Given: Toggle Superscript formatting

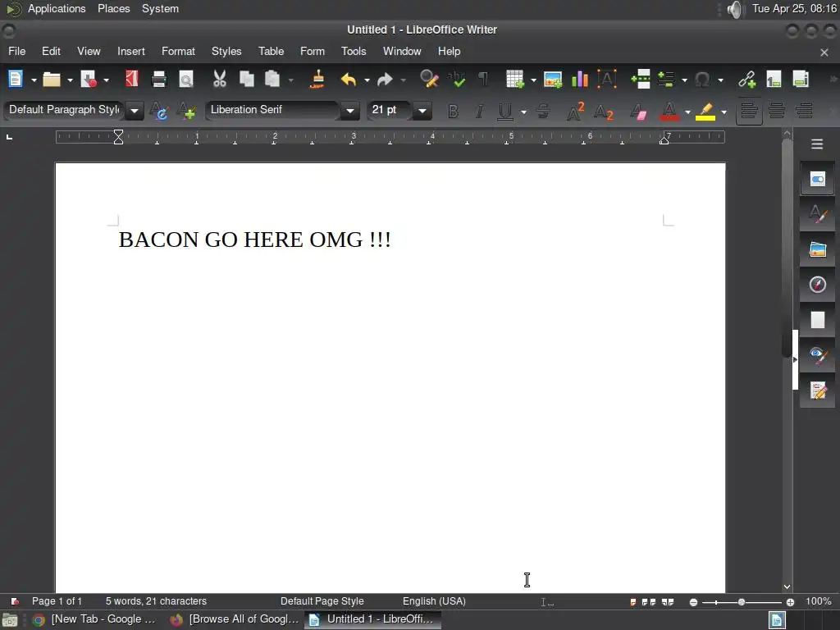Looking at the screenshot, I should 575,111.
